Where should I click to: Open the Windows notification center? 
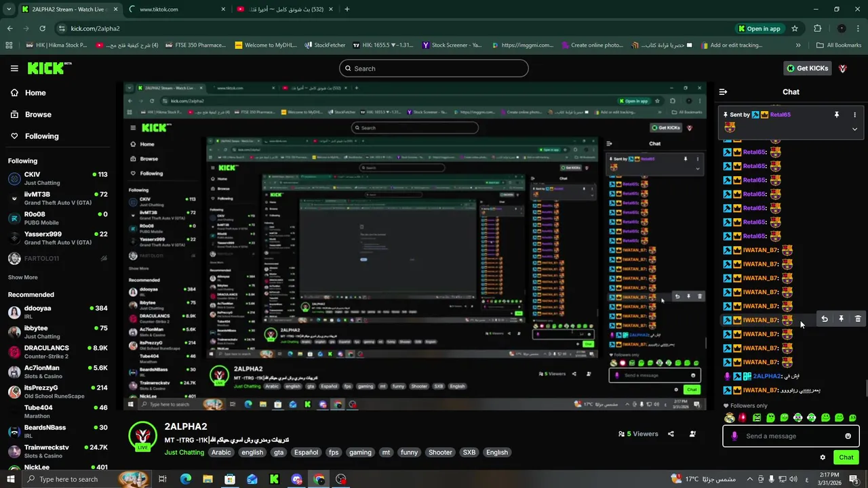pos(854,479)
